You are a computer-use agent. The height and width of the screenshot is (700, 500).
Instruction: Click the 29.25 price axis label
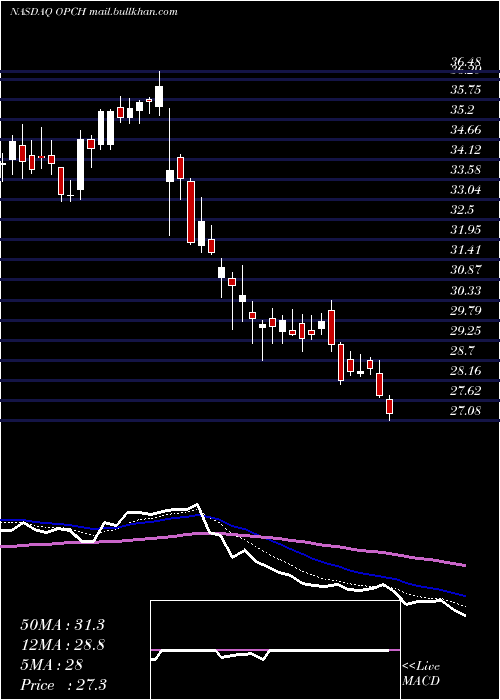pyautogui.click(x=465, y=331)
